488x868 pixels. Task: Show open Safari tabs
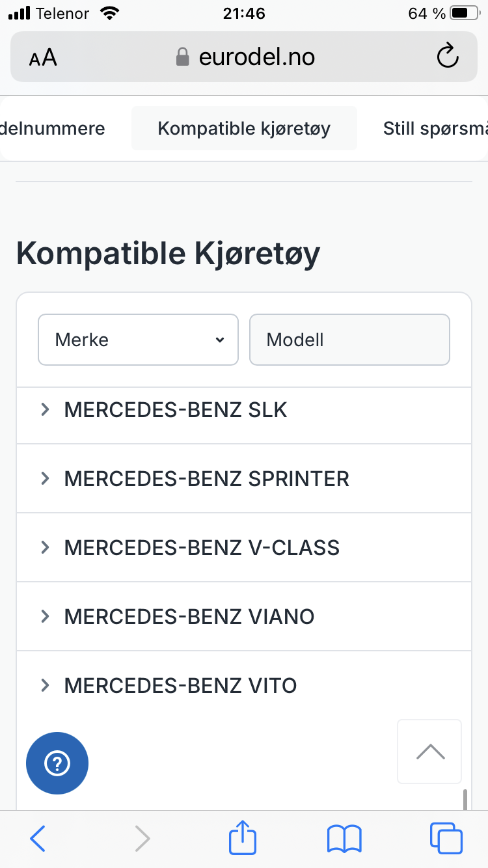pos(446,838)
